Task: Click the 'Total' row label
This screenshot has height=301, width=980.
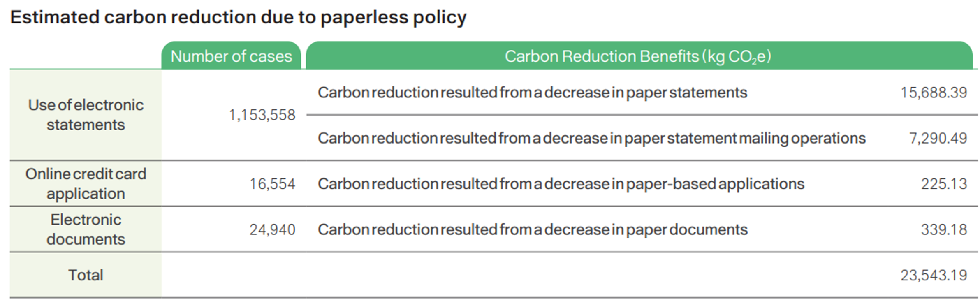Action: 86,275
